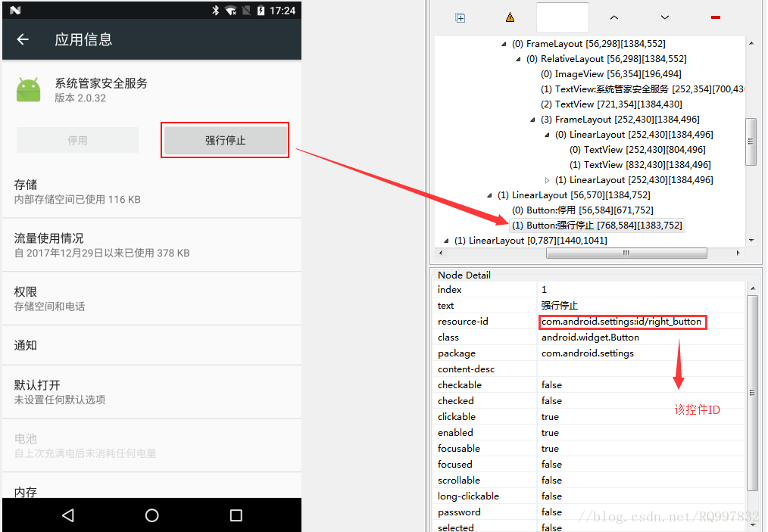This screenshot has width=768, height=532.
Task: Click the down chevron in the hierarchy toolbar
Action: tap(665, 17)
